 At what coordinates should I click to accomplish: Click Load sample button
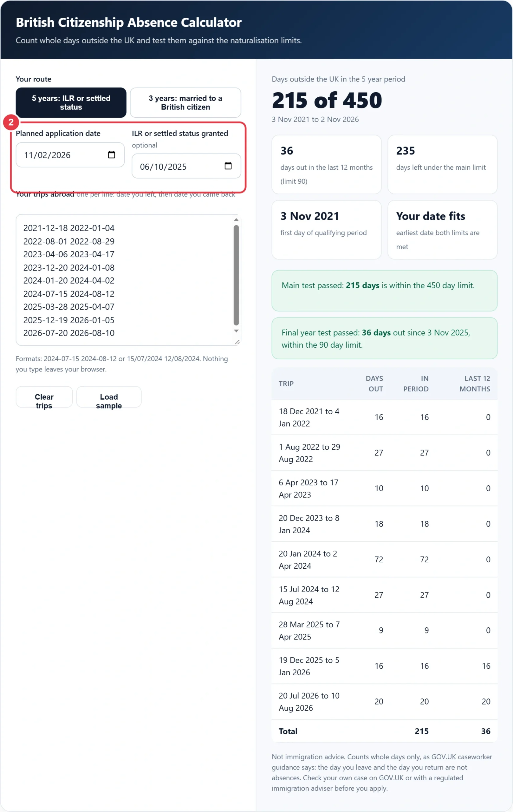coord(109,397)
